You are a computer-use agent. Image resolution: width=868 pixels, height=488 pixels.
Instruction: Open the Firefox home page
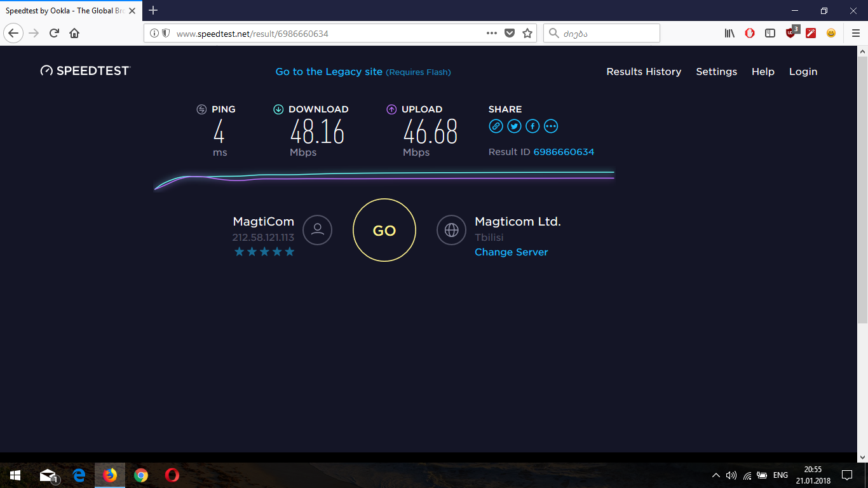coord(74,33)
